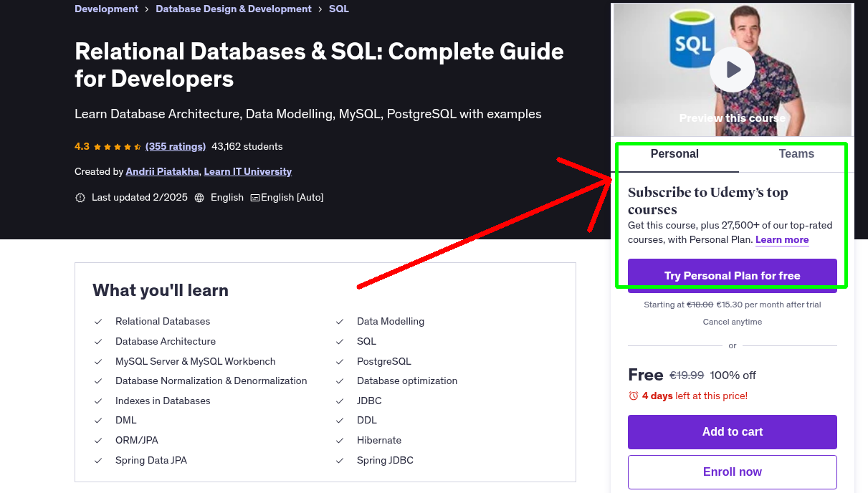The image size is (868, 493).
Task: Switch to the Teams tab
Action: tap(796, 154)
